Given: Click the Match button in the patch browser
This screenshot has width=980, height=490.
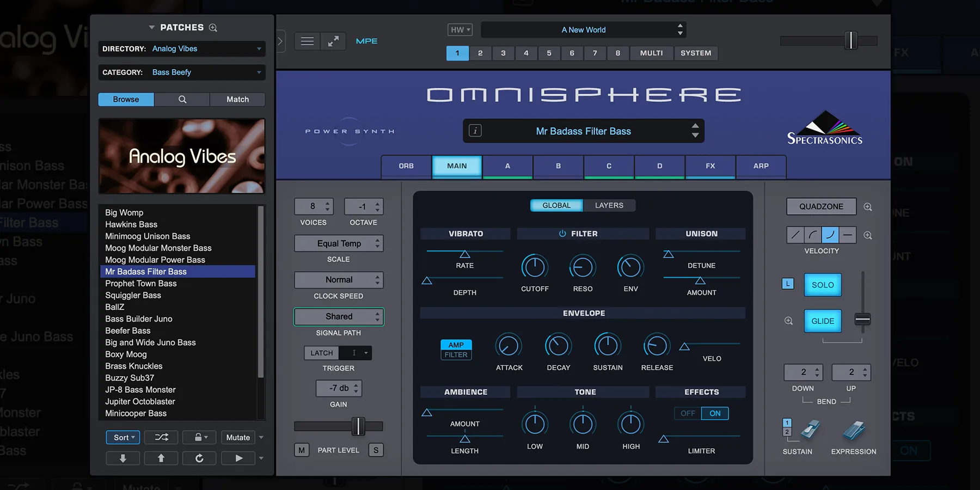Looking at the screenshot, I should [237, 99].
